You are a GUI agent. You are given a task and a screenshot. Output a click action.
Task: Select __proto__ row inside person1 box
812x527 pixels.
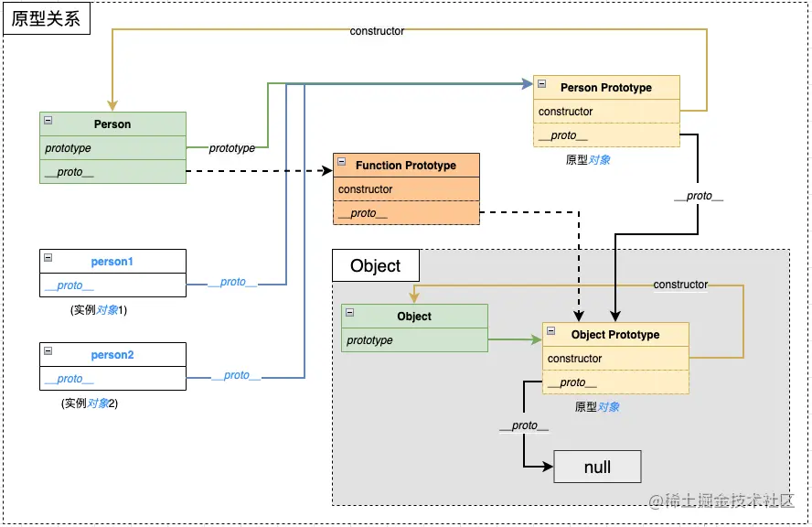tap(112, 285)
